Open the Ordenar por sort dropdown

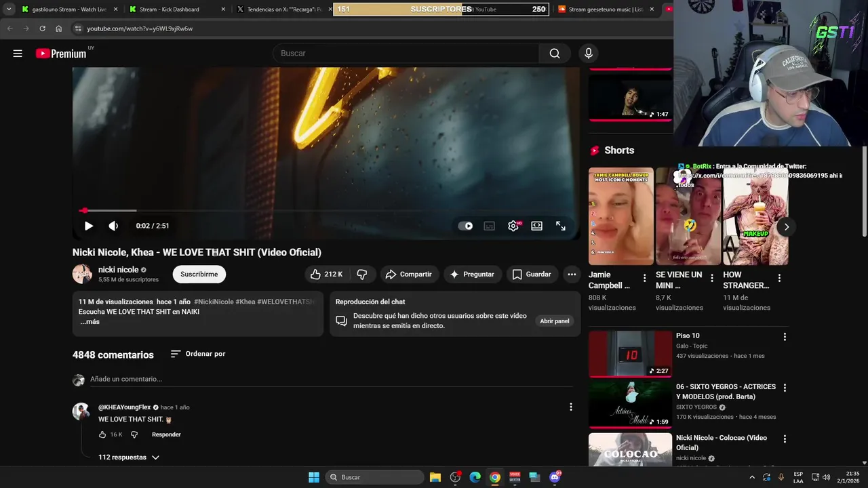click(x=198, y=354)
